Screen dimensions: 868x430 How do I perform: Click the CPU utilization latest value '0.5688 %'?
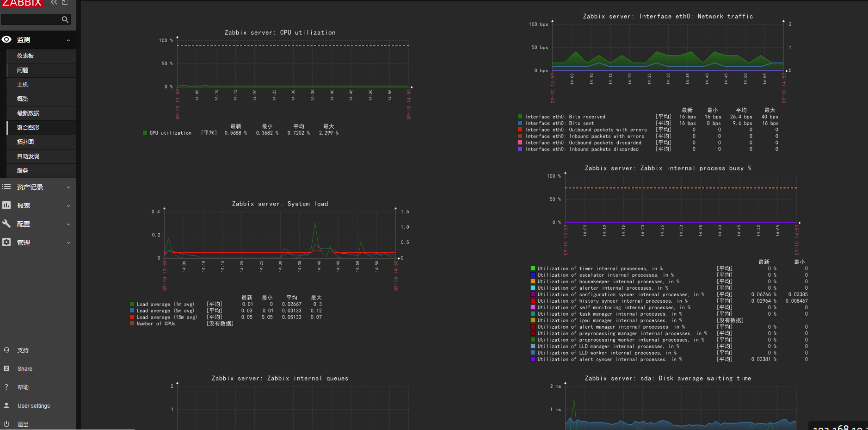(x=236, y=133)
